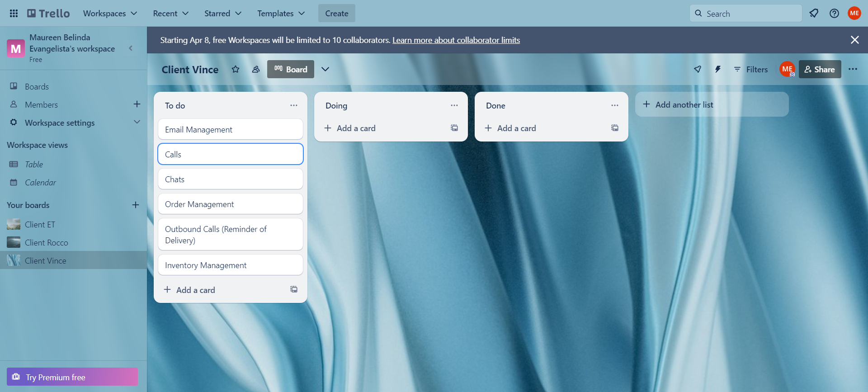
Task: Open the board menu ellipsis
Action: pyautogui.click(x=853, y=69)
